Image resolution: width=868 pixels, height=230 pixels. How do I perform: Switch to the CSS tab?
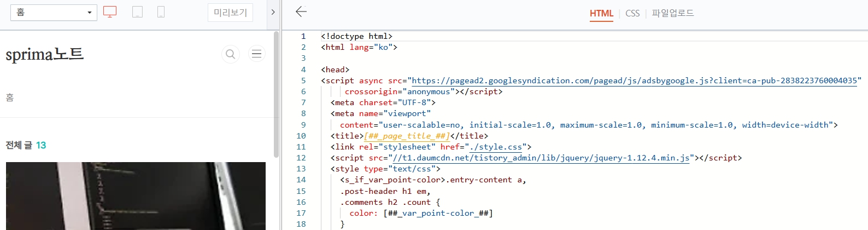[632, 13]
